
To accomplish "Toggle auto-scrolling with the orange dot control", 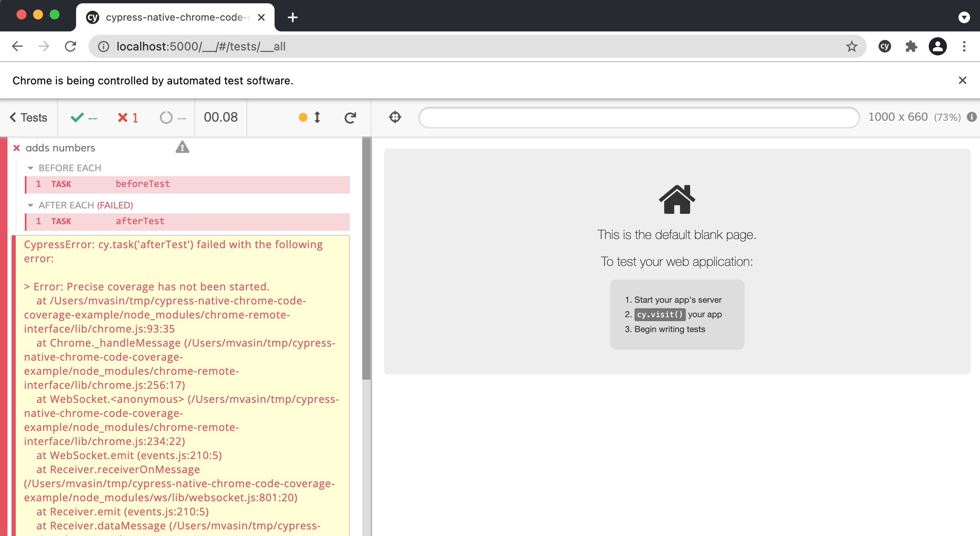I will pyautogui.click(x=309, y=117).
